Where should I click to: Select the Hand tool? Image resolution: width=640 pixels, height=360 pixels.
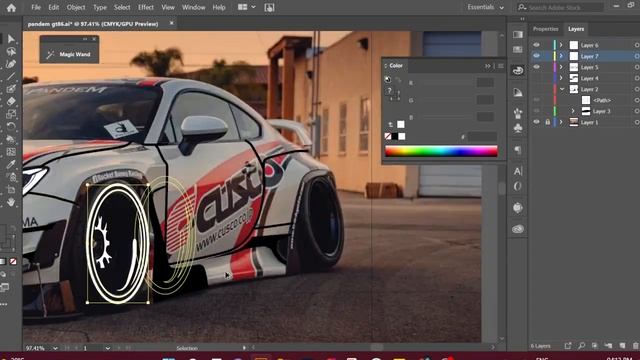click(x=11, y=202)
